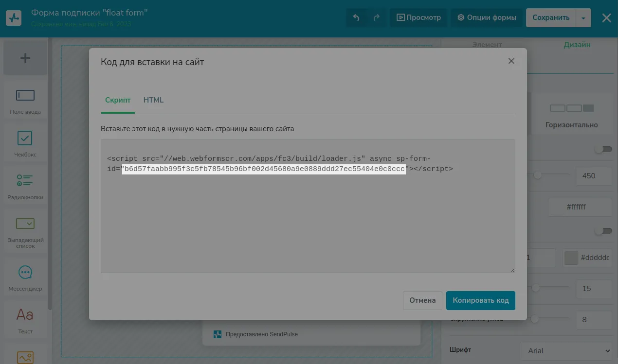Open the #dddddc color swatch
Image resolution: width=618 pixels, height=364 pixels.
click(x=571, y=258)
